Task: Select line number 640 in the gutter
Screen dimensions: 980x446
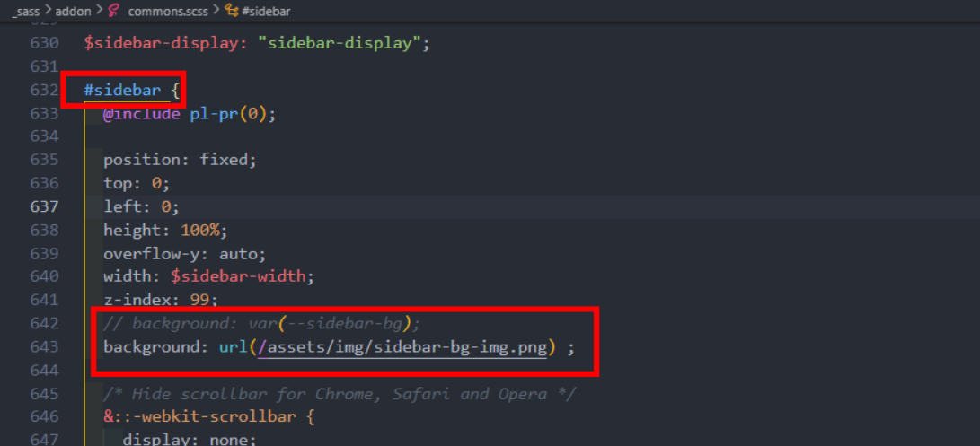Action: 44,276
